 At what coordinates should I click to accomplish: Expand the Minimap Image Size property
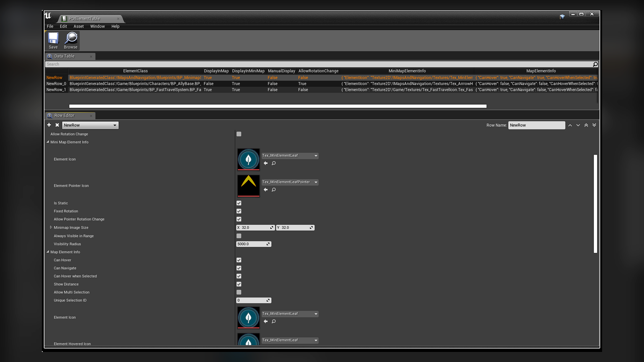click(51, 228)
